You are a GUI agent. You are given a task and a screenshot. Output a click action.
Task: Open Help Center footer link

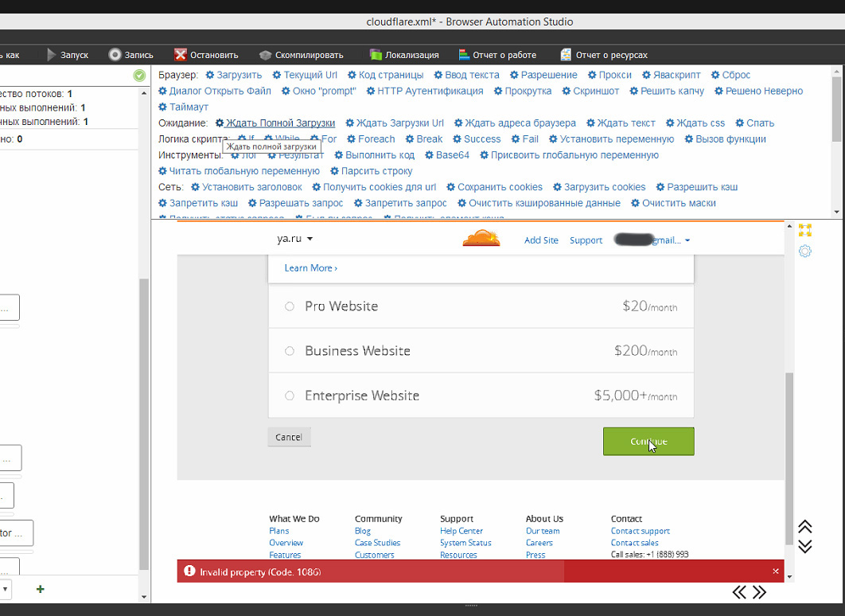[461, 531]
